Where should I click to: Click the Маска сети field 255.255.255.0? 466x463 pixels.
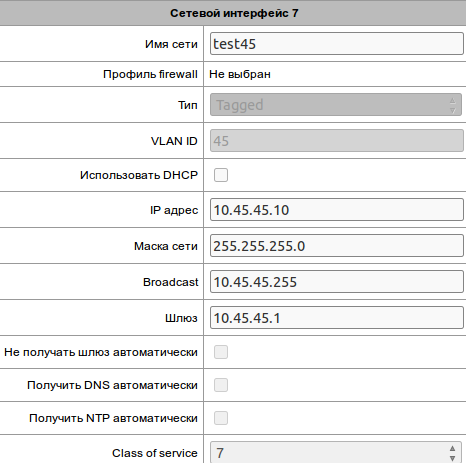tap(337, 246)
